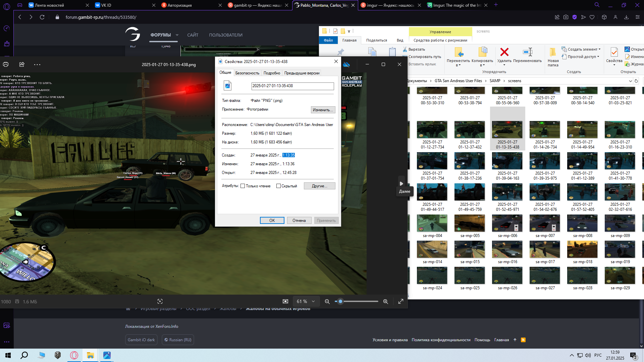Click zoom out magnifier in Photos
644x362 pixels.
tap(327, 301)
